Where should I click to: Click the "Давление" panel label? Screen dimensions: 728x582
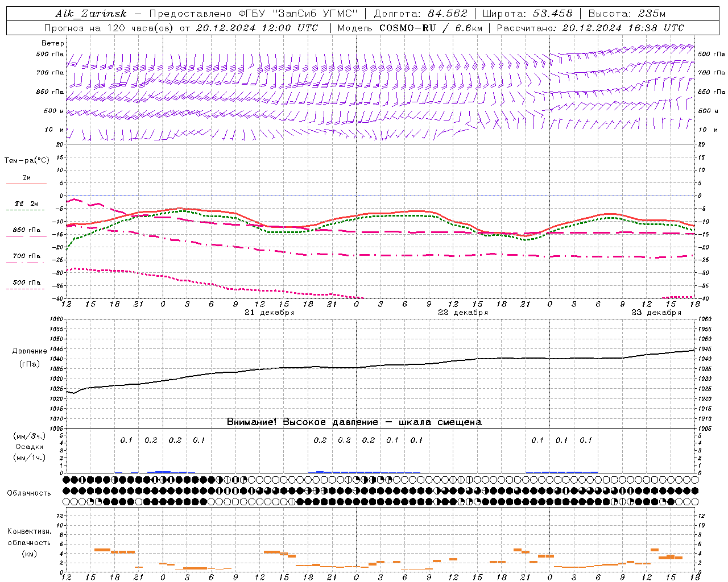pyautogui.click(x=30, y=351)
